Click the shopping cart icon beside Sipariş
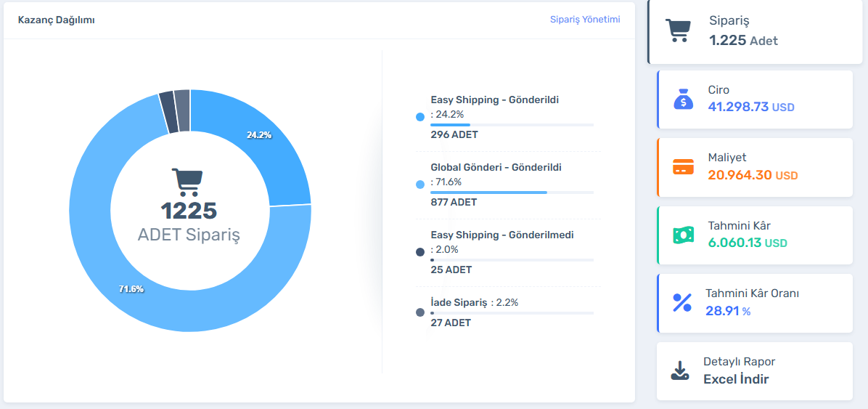Viewport: 868px width, 409px height. 678,31
